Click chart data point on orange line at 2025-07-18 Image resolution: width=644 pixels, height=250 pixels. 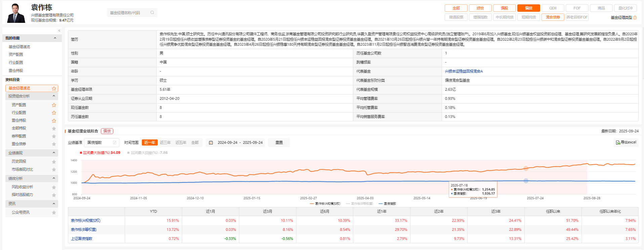pyautogui.click(x=526, y=168)
